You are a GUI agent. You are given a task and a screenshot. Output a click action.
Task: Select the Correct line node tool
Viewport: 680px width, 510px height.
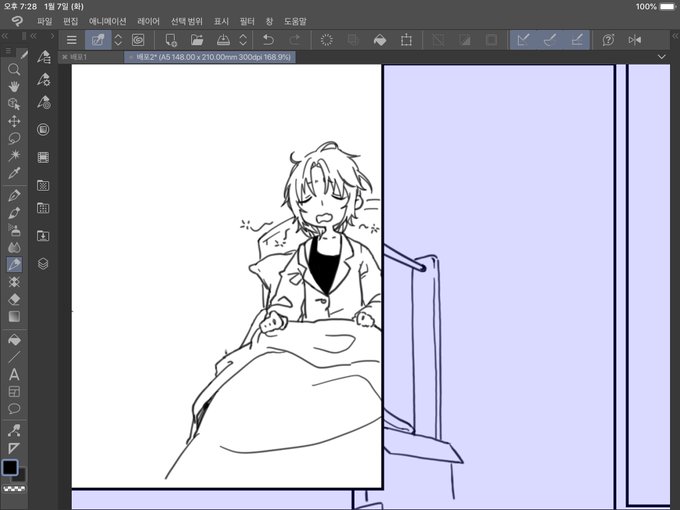click(x=14, y=431)
